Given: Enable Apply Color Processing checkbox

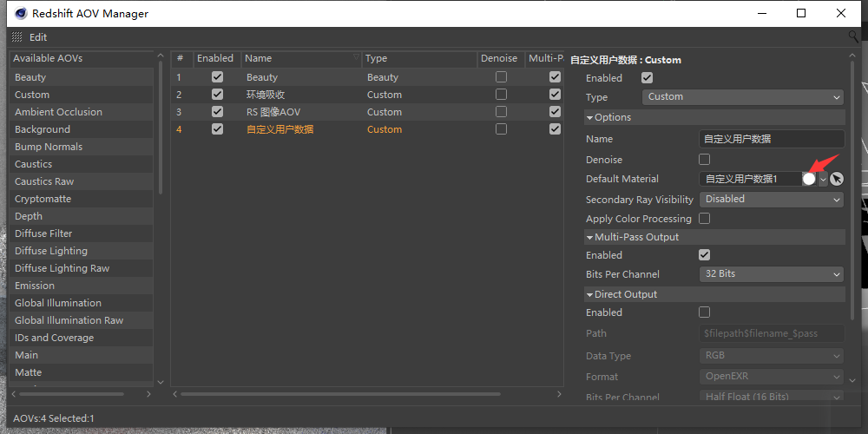Looking at the screenshot, I should click(704, 219).
